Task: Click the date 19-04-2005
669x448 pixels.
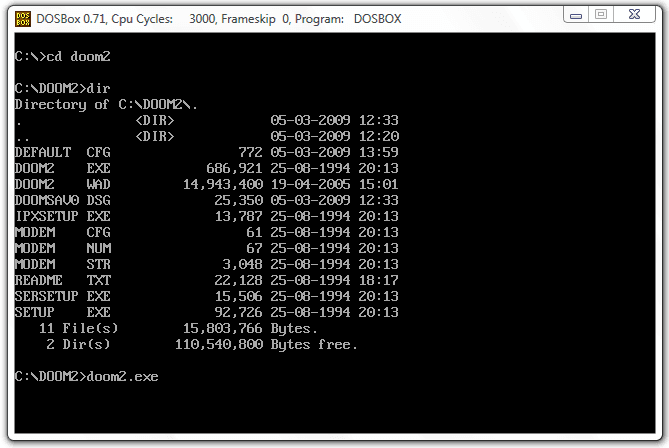Action: tap(310, 184)
